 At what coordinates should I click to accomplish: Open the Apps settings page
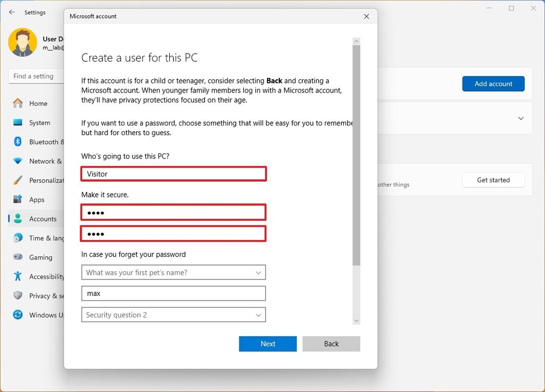(36, 199)
